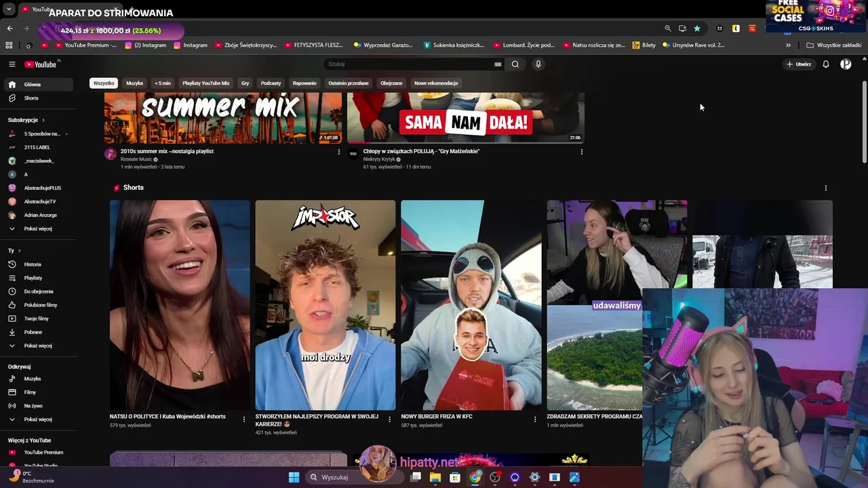Select the Podcasty filter chip

click(271, 83)
